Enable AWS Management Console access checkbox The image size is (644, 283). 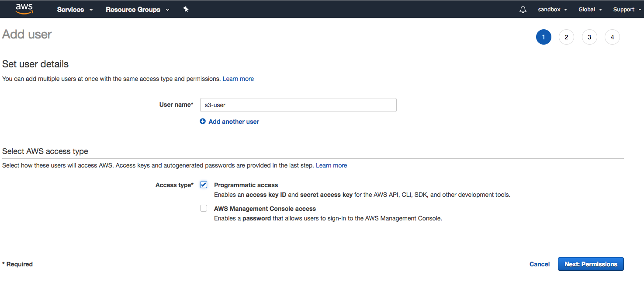click(204, 208)
